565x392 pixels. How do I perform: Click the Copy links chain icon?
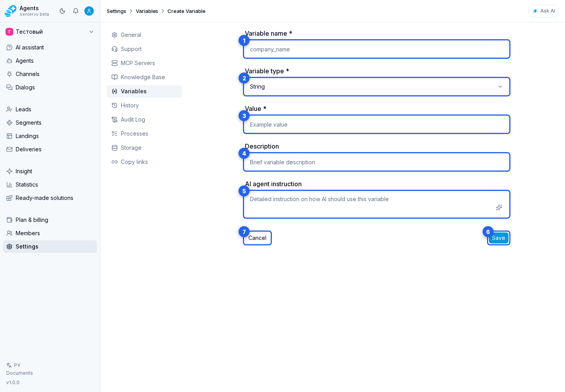tap(115, 162)
